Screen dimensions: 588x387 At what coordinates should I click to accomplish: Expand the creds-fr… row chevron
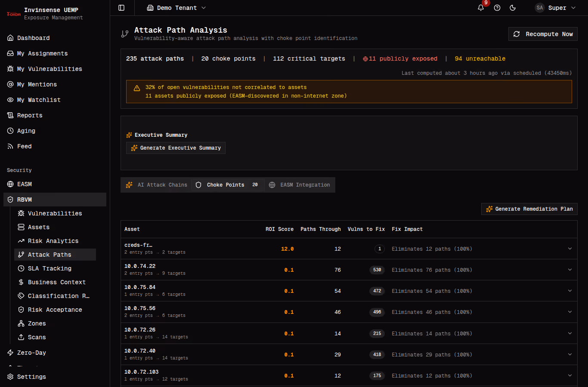coord(570,249)
